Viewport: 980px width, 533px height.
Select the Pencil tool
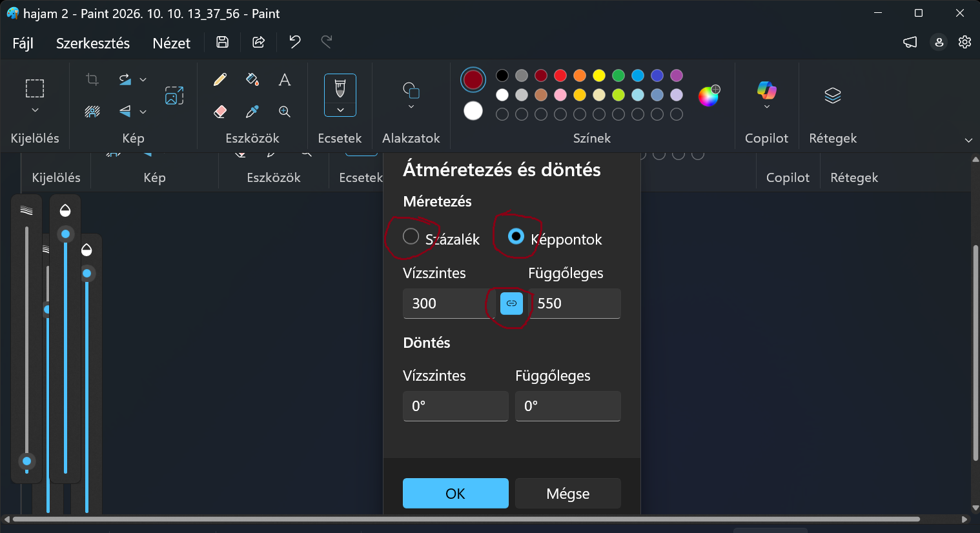tap(220, 79)
